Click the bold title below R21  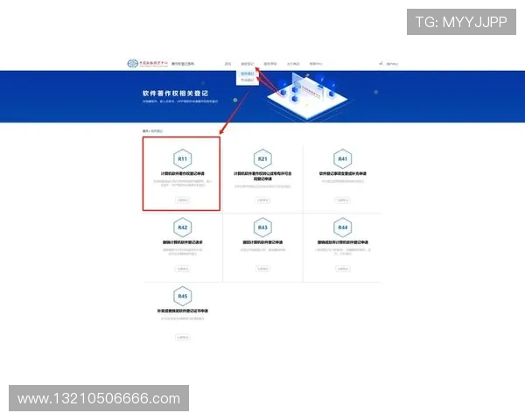pos(262,176)
